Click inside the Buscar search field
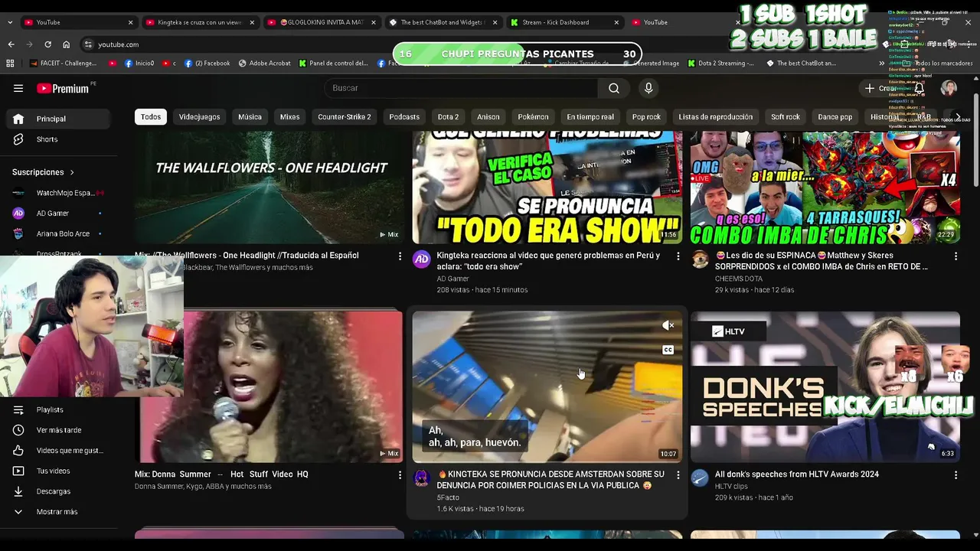The width and height of the screenshot is (980, 551). [461, 88]
